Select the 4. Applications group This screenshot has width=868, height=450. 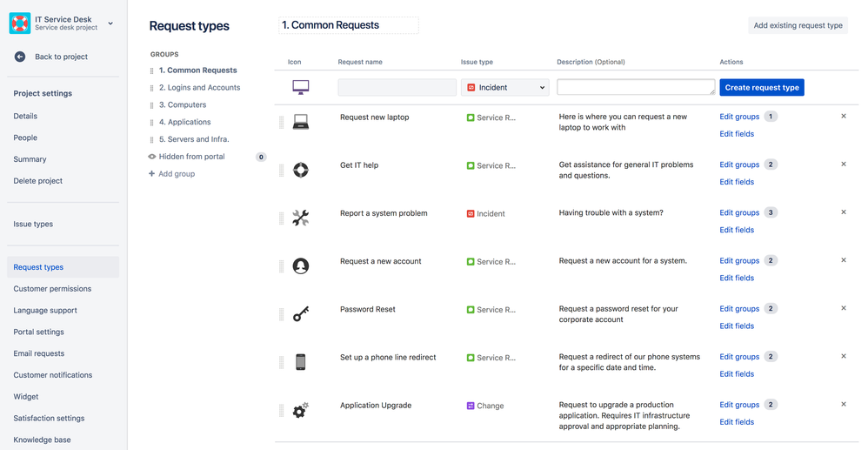pos(185,122)
